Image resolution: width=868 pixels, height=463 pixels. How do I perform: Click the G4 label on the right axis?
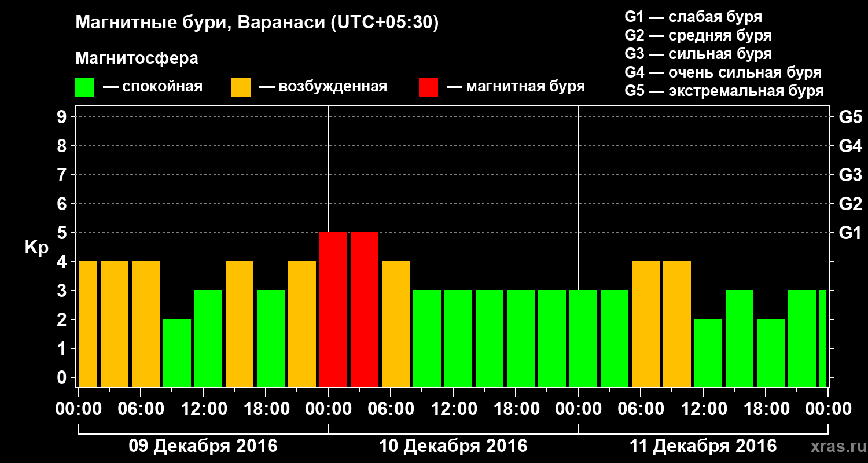(x=850, y=146)
